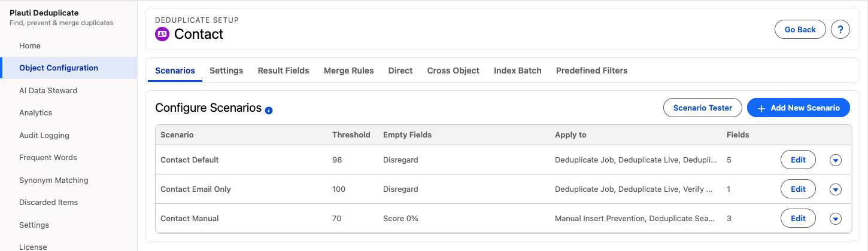Expand the Contact Manual row dropdown arrow
868x251 pixels.
836,219
